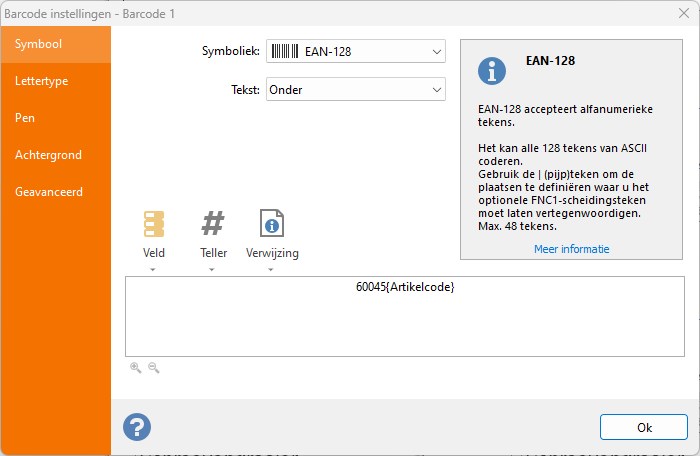Viewport: 700px width, 456px height.
Task: Click the blue info icon beside EAN-128
Action: point(492,71)
